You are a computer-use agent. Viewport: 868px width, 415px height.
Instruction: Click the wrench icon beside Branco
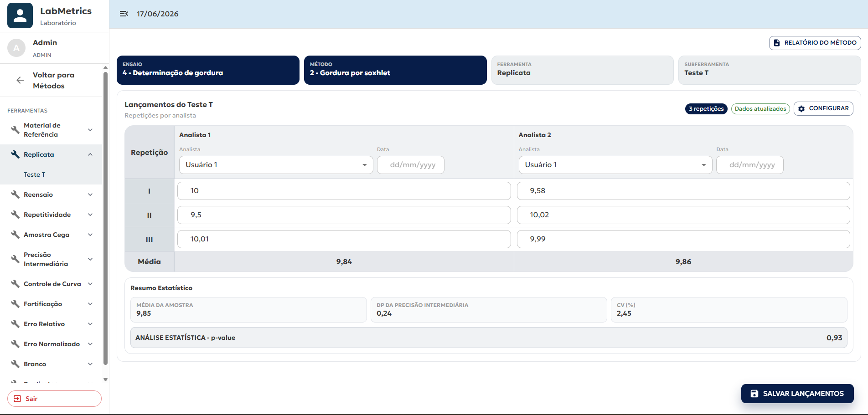coord(15,364)
